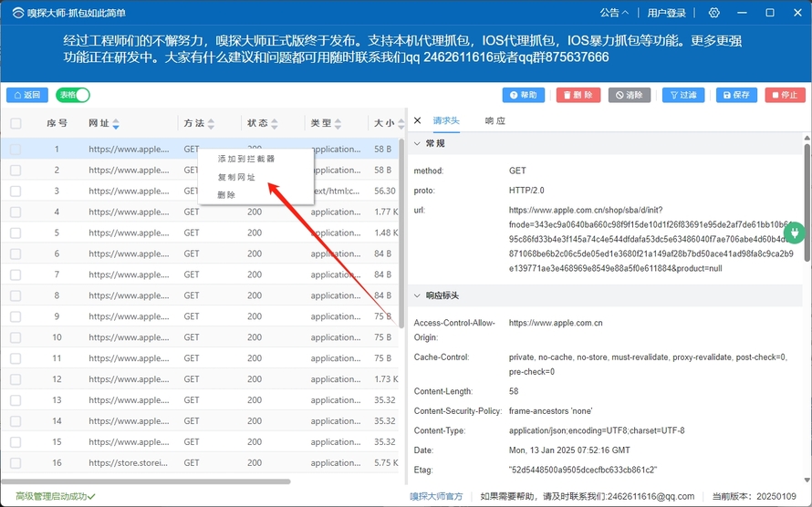
Task: Click the 清除 clear button
Action: (630, 95)
